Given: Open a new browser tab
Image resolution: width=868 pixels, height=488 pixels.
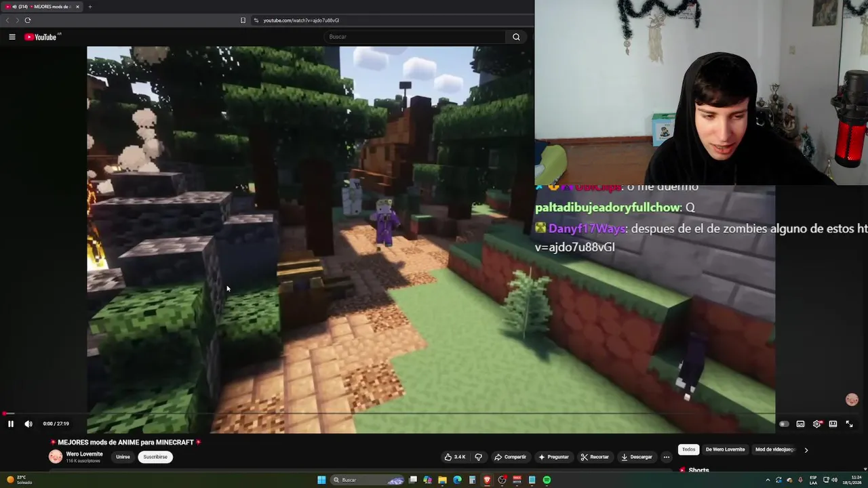Looking at the screenshot, I should [x=90, y=7].
